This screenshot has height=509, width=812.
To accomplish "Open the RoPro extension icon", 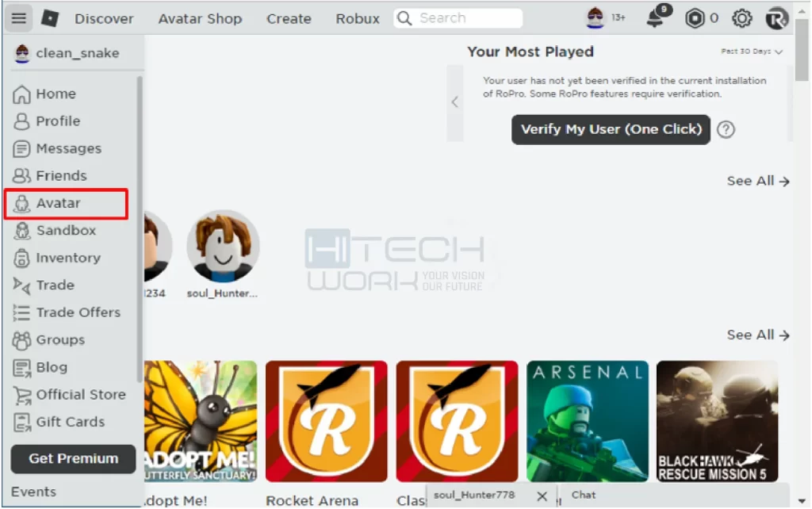I will pyautogui.click(x=776, y=19).
